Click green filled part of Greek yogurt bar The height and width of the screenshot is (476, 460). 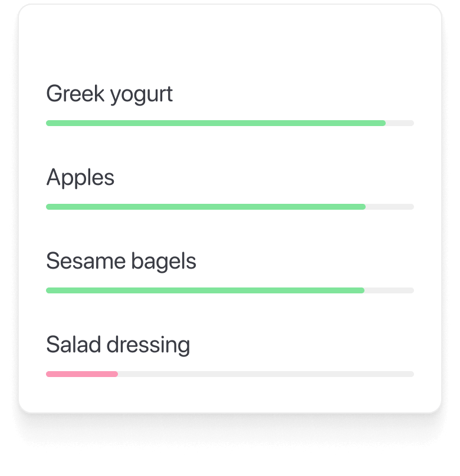[216, 123]
